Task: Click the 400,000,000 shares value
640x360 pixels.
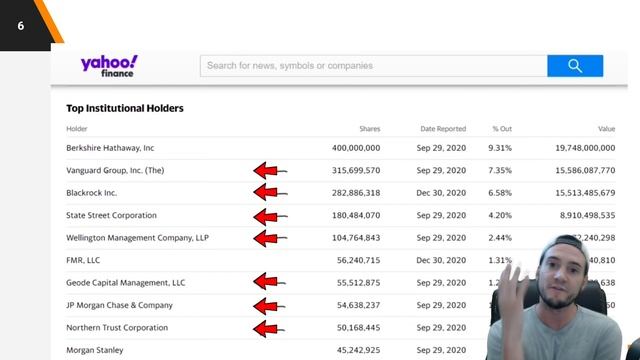Action: tap(356, 148)
